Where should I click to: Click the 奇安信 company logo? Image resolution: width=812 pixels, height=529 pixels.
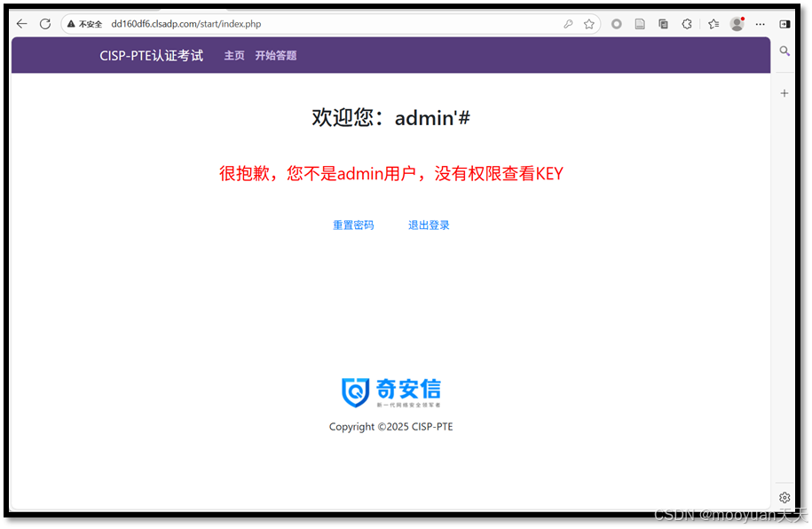pyautogui.click(x=390, y=391)
